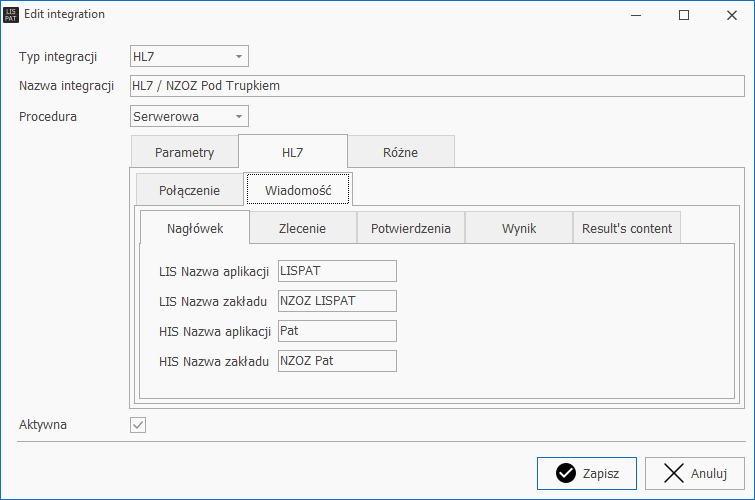This screenshot has height=500, width=755.
Task: Open the Nagłówek tab
Action: [x=194, y=228]
